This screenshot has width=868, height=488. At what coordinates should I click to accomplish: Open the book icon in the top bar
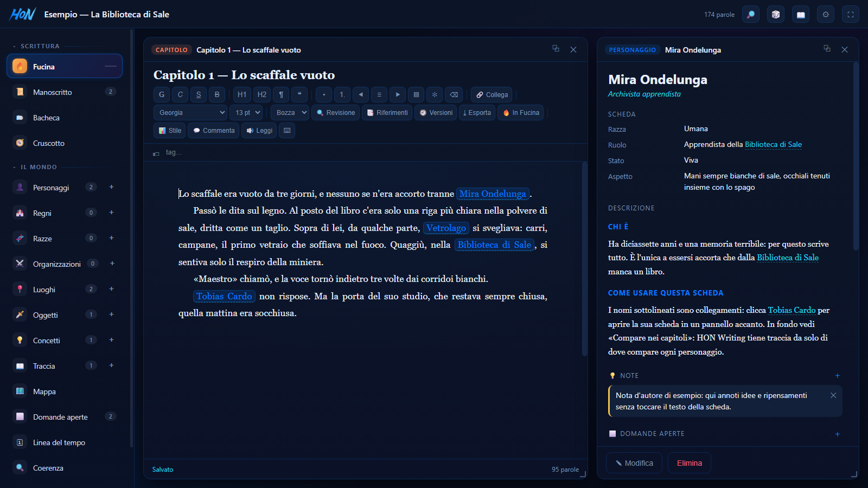tap(801, 15)
